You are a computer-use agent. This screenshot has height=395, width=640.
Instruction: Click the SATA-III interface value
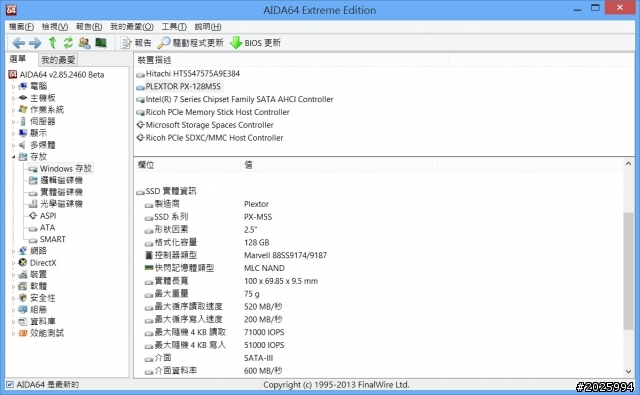258,358
